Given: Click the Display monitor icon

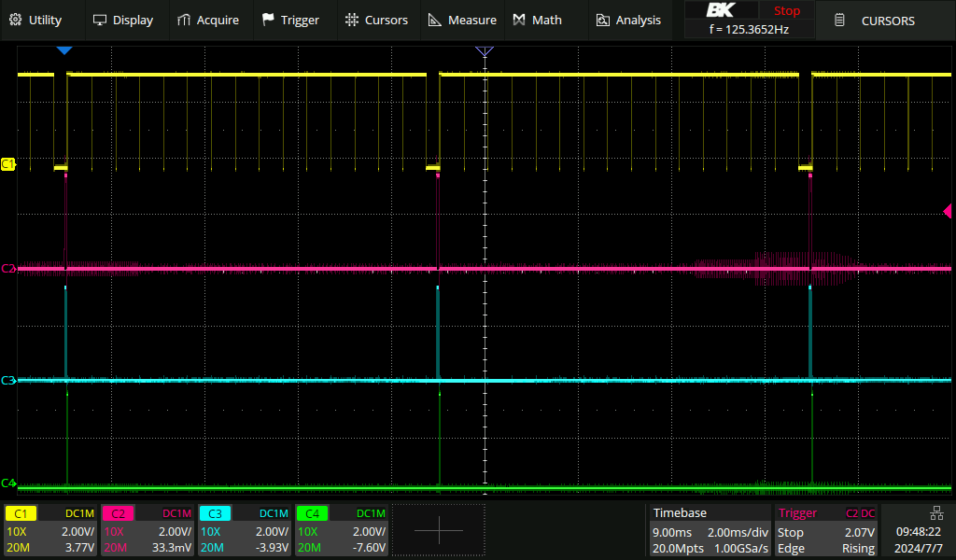Looking at the screenshot, I should tap(99, 21).
